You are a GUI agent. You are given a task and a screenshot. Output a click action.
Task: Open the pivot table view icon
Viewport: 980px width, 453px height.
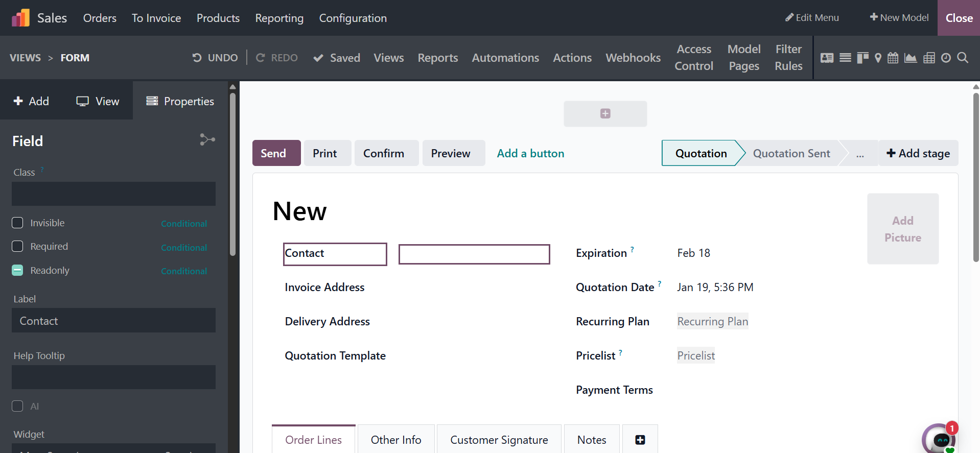point(929,58)
